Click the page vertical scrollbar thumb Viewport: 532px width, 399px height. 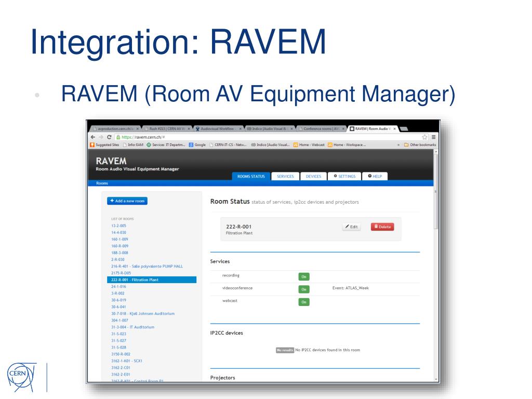pyautogui.click(x=436, y=192)
